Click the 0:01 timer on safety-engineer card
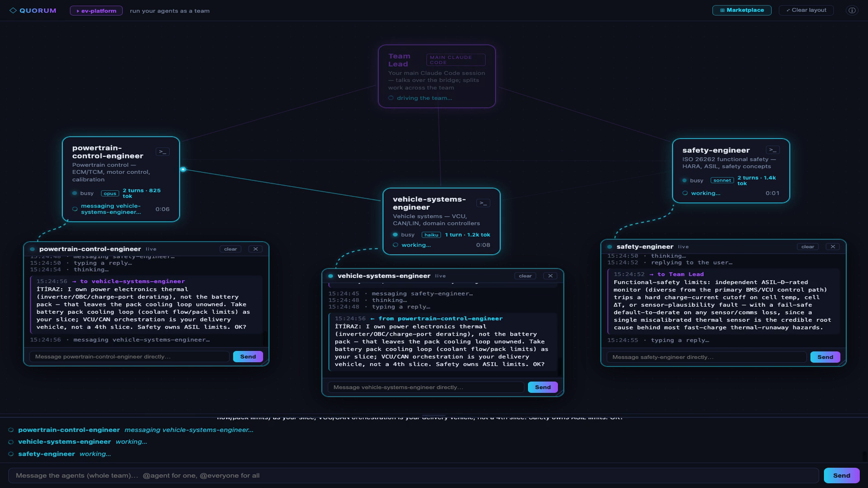The width and height of the screenshot is (868, 488). [772, 193]
